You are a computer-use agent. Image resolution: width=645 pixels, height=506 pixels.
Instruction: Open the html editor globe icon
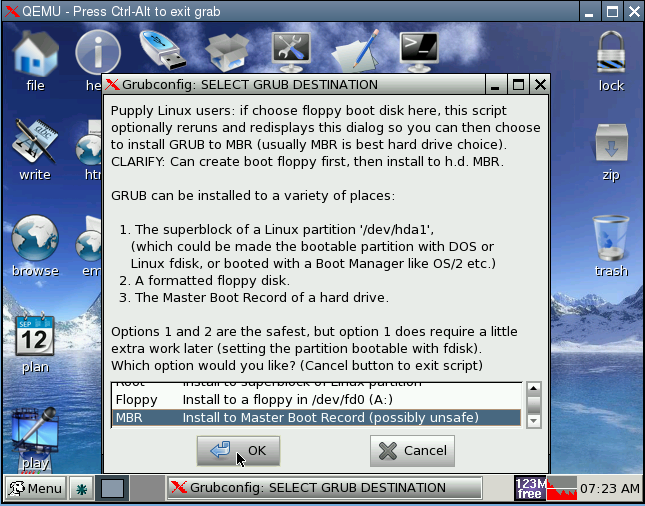[x=89, y=142]
